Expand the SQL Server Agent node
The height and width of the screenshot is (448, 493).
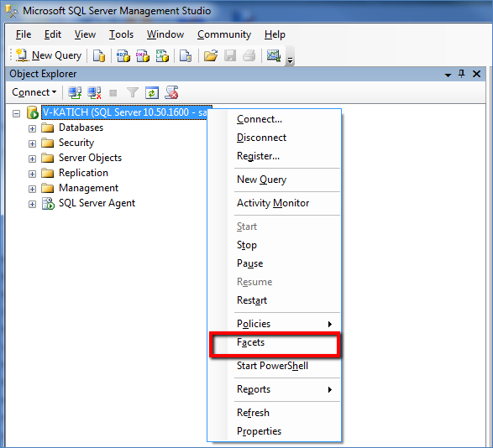(x=32, y=204)
